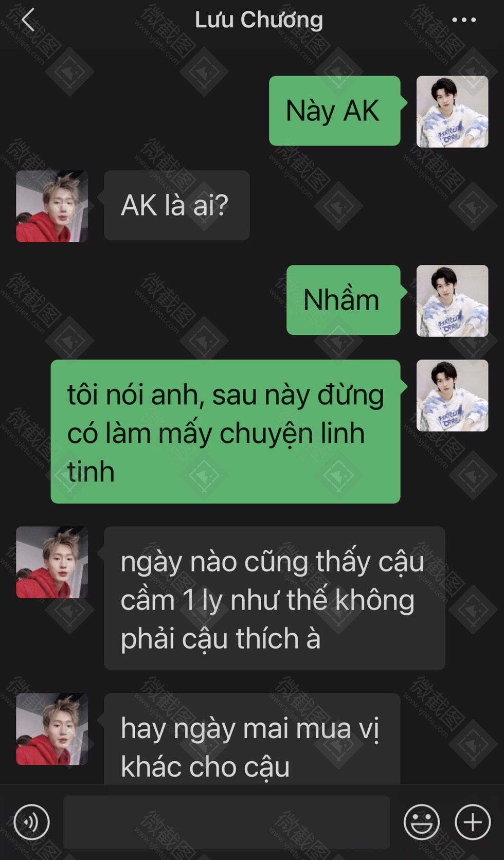This screenshot has width=504, height=860.
Task: Tap the red hoodie avatar beside "AK là ai?"
Action: coord(52,206)
